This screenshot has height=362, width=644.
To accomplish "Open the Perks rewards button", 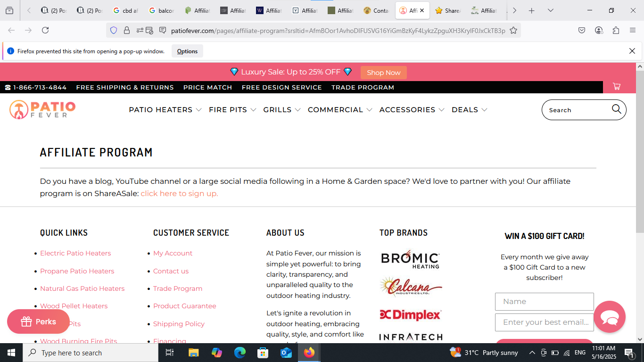I will pyautogui.click(x=38, y=321).
